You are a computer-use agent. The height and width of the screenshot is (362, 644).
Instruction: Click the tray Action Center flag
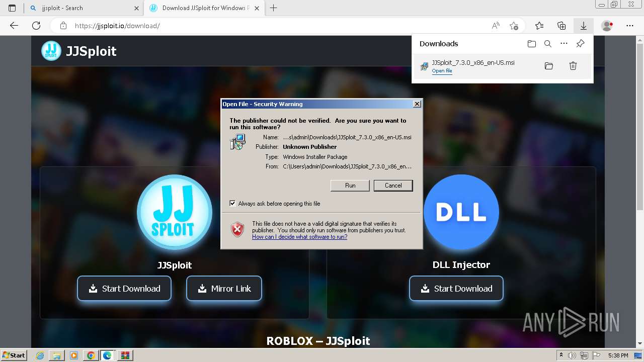pos(597,355)
